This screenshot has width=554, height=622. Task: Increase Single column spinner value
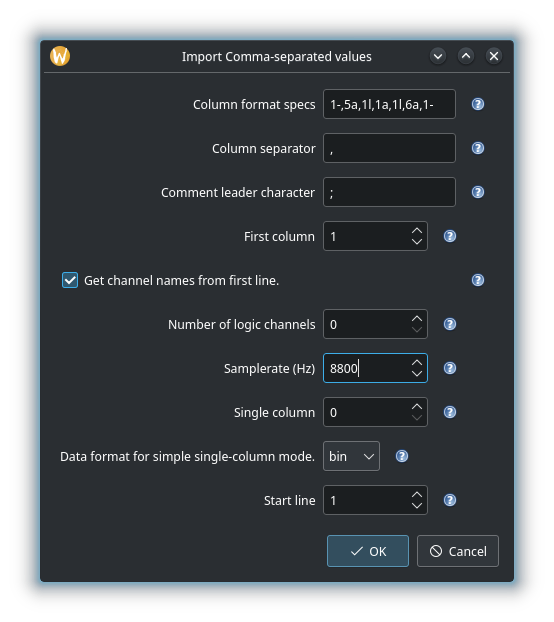pyautogui.click(x=417, y=407)
